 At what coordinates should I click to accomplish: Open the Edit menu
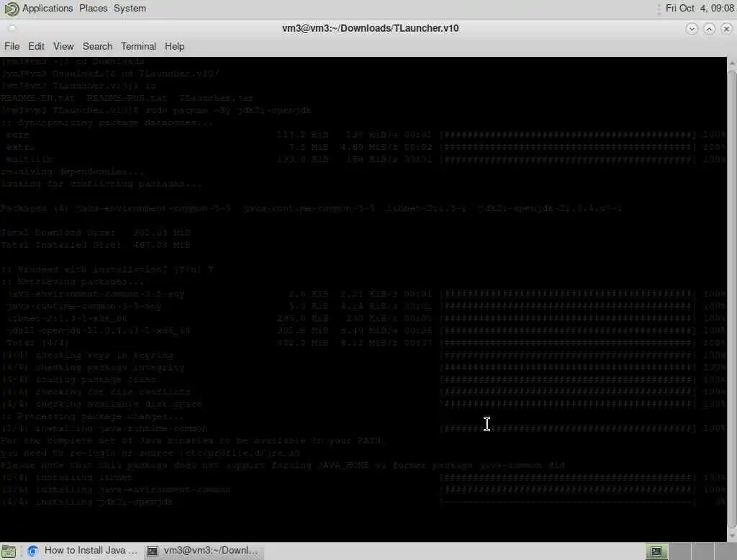pyautogui.click(x=36, y=47)
